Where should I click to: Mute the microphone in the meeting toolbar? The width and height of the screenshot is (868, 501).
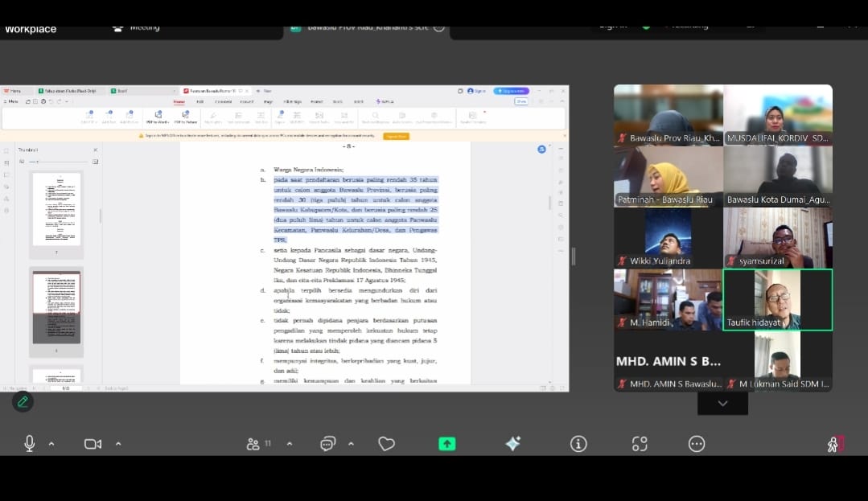click(x=30, y=444)
